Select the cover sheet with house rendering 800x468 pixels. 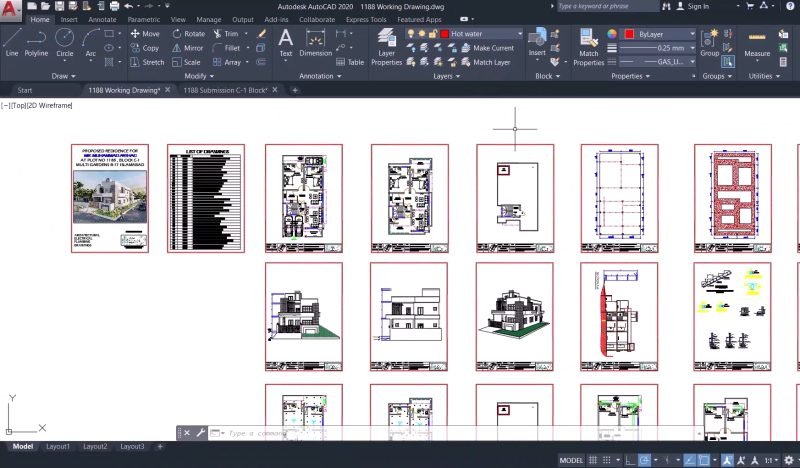click(x=110, y=199)
